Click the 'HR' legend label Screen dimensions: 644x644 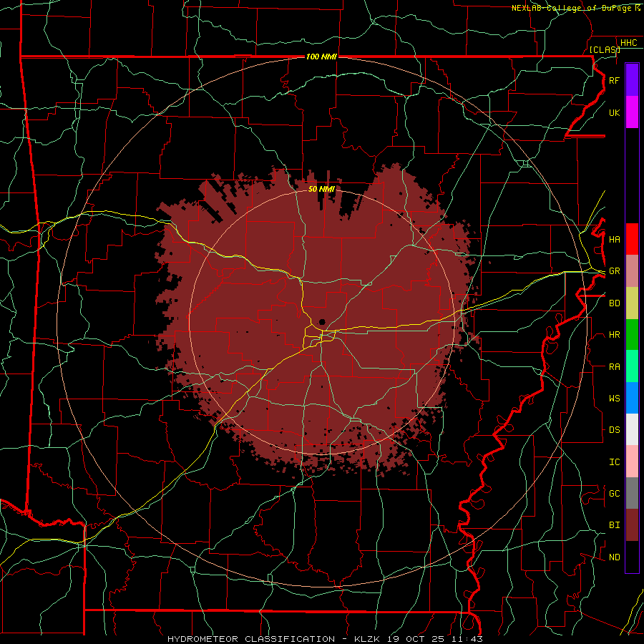614,335
